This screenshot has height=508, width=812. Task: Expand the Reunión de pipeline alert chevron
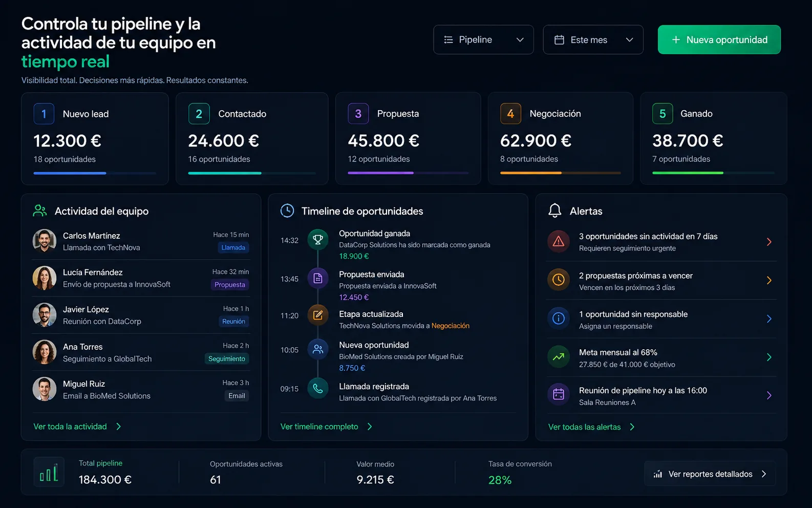point(769,395)
